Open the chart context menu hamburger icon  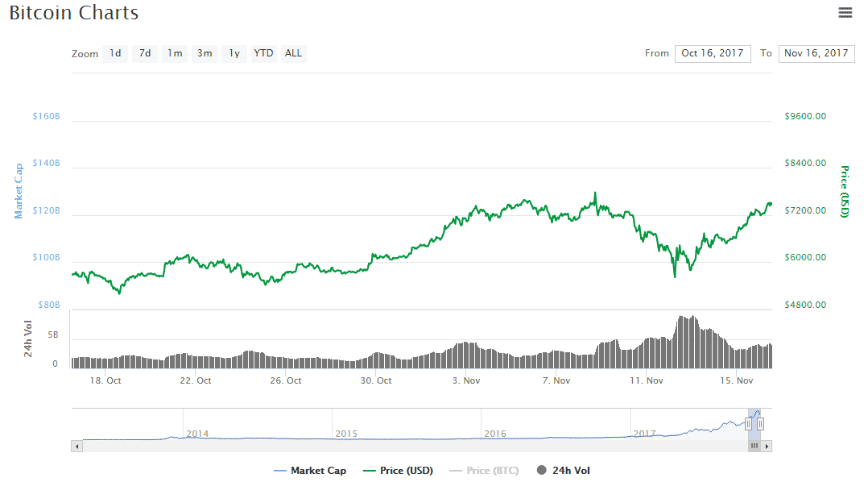845,12
